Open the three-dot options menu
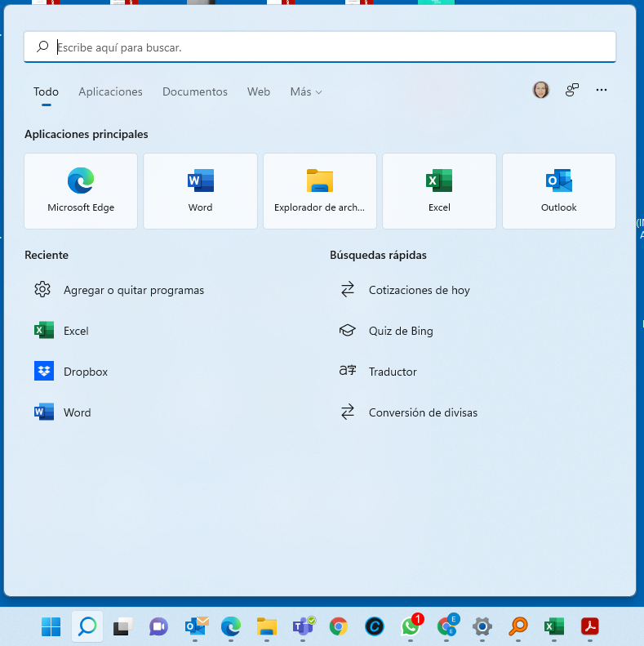 (602, 90)
